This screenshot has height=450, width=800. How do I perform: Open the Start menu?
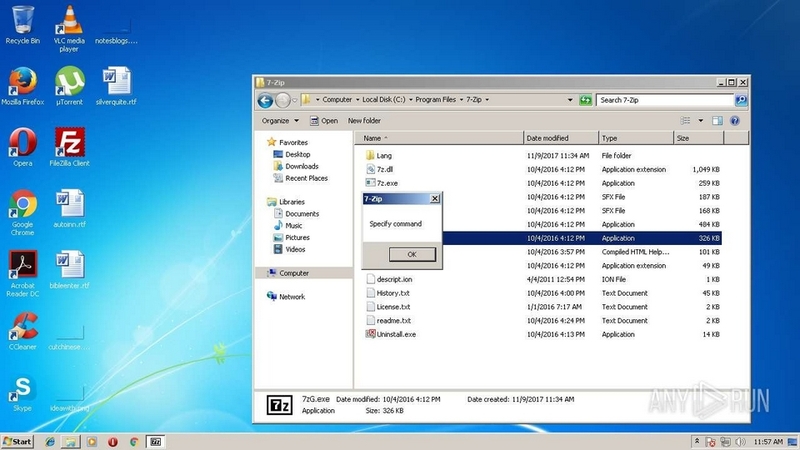tap(17, 441)
